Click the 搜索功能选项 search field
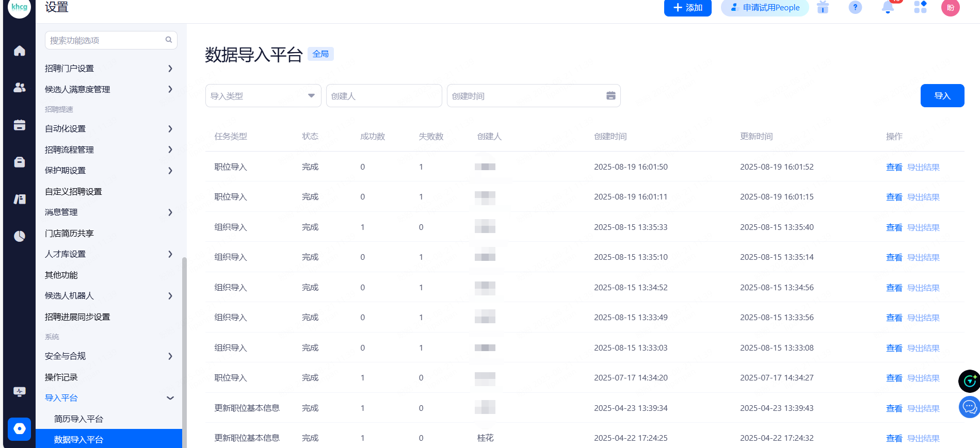This screenshot has width=980, height=448. pyautogui.click(x=106, y=40)
